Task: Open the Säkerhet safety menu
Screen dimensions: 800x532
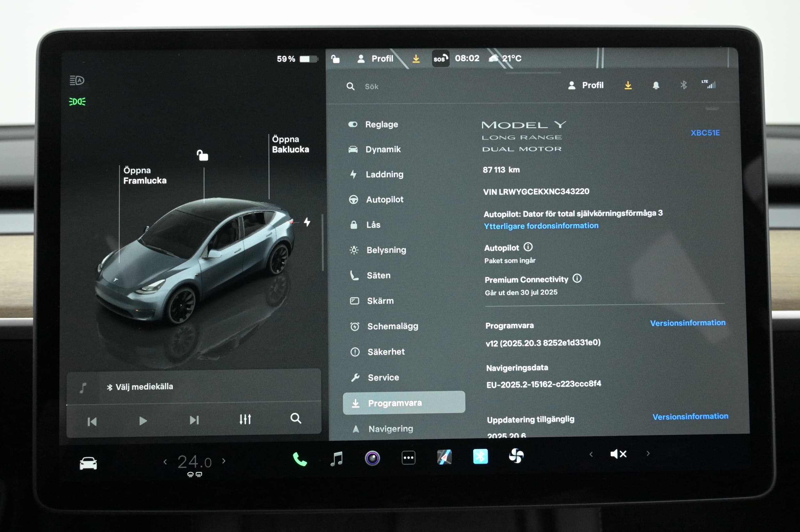Action: click(x=378, y=352)
